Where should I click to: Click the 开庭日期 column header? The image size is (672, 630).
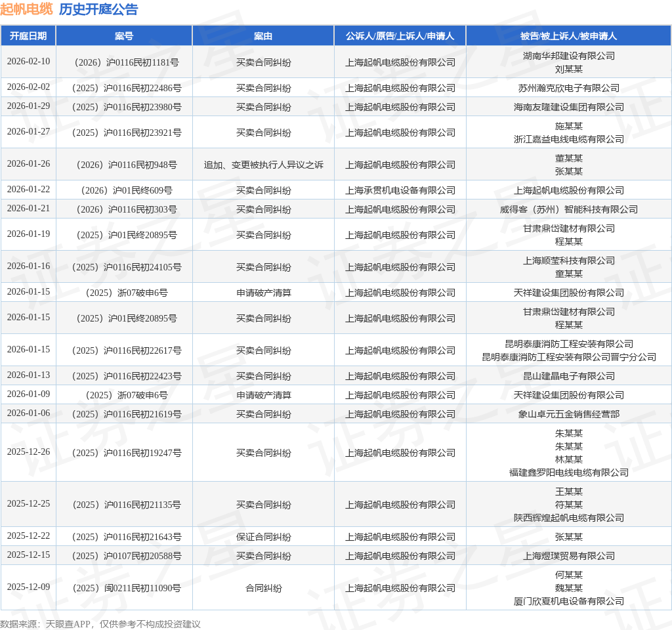(x=28, y=36)
